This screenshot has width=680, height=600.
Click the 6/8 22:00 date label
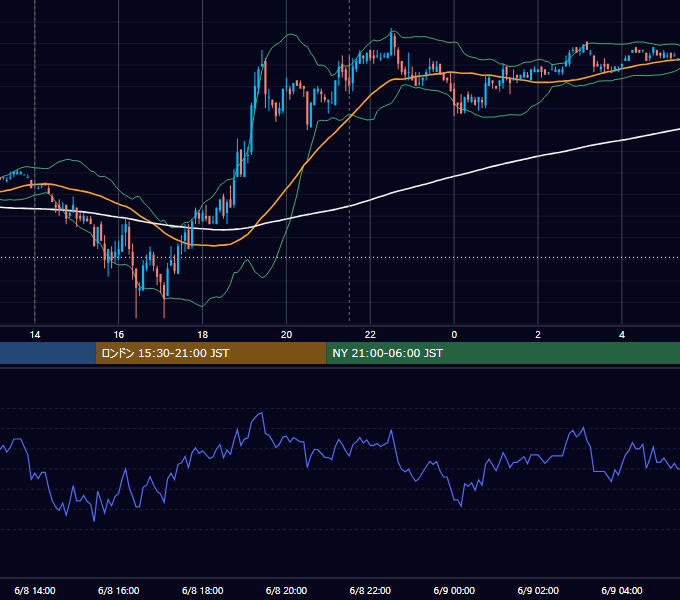pos(370,590)
